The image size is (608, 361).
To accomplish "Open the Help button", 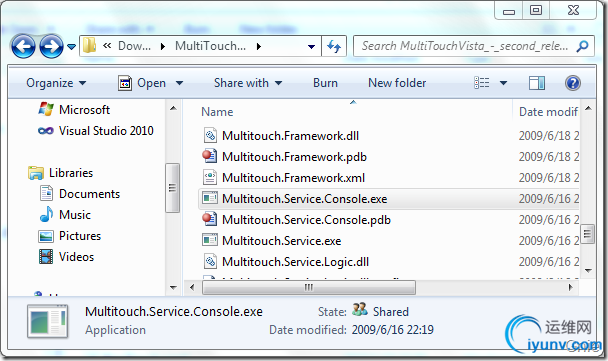I will pyautogui.click(x=573, y=83).
